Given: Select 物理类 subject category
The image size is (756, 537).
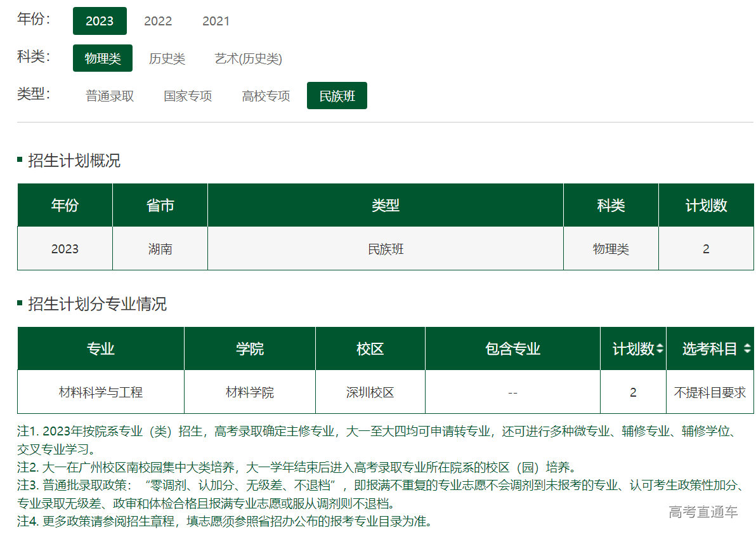Looking at the screenshot, I should tap(103, 58).
